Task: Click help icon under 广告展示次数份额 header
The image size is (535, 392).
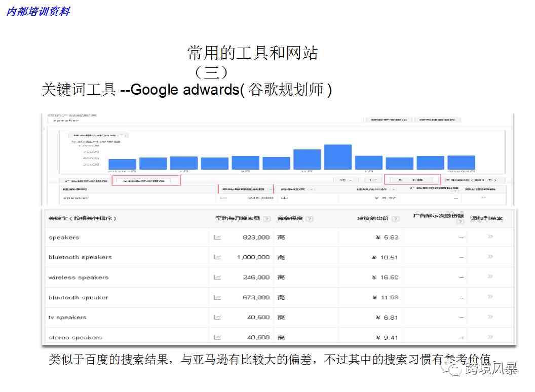Action: coord(461,221)
